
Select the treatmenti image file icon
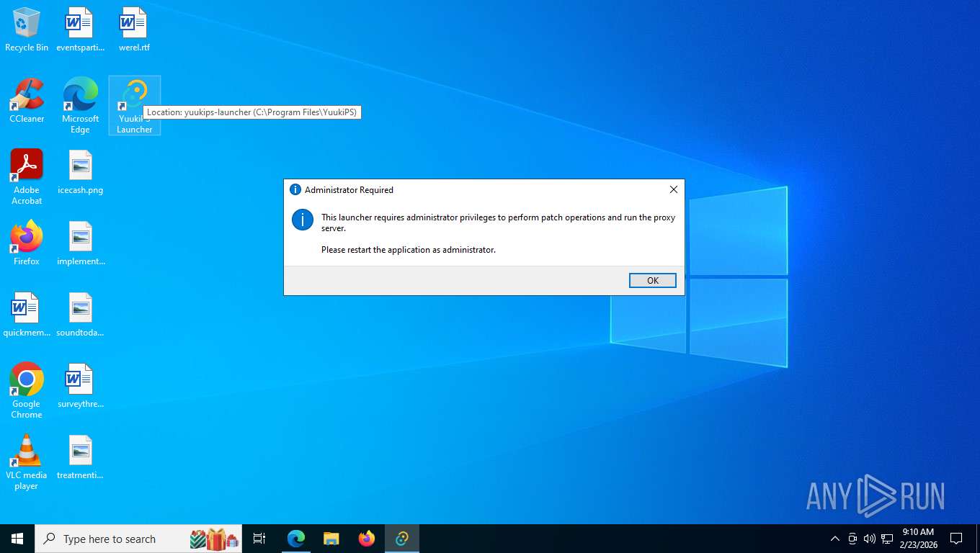point(80,457)
